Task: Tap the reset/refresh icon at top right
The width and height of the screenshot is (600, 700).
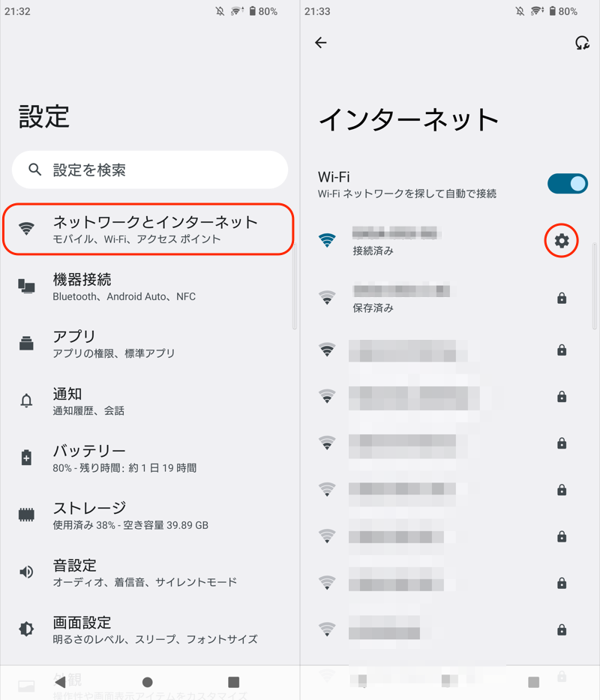Action: [x=582, y=43]
